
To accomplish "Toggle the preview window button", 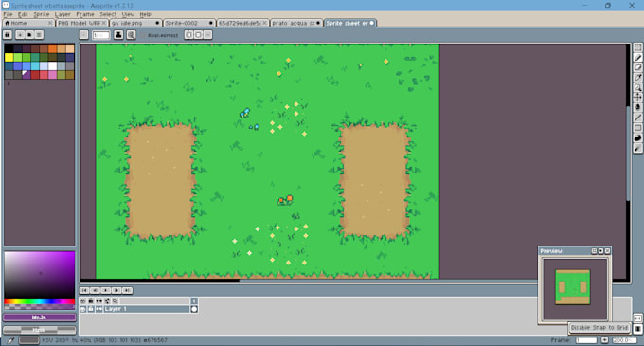I will 637,329.
